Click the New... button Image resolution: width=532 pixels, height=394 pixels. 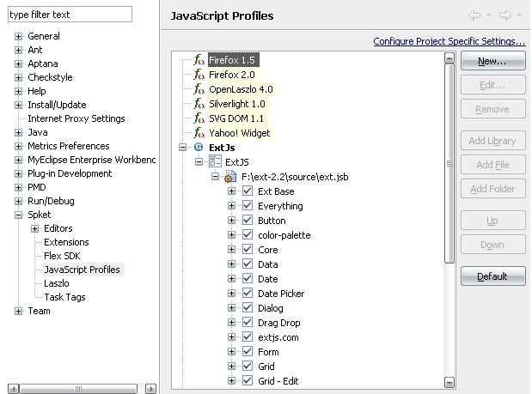(493, 61)
